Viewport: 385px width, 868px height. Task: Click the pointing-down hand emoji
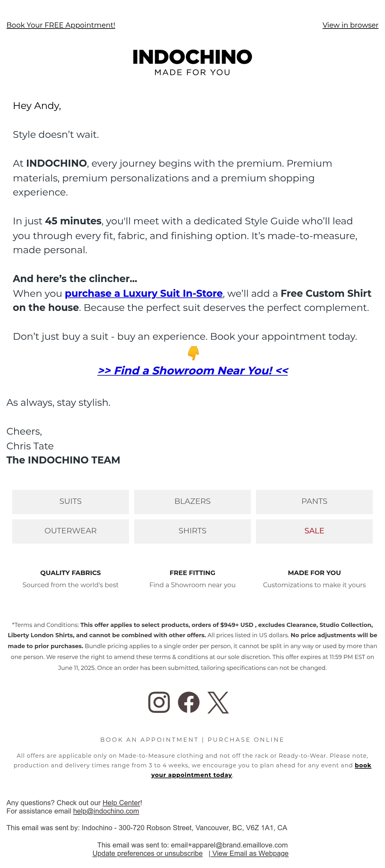point(193,353)
